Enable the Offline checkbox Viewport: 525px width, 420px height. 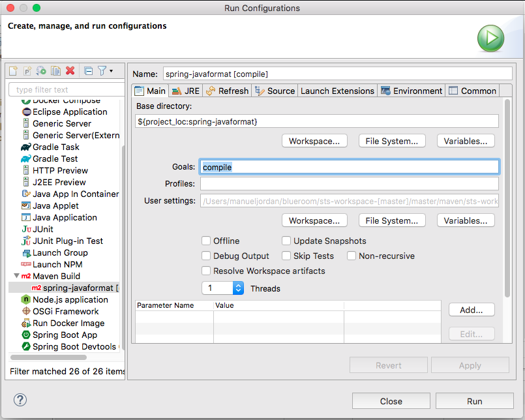coord(206,241)
